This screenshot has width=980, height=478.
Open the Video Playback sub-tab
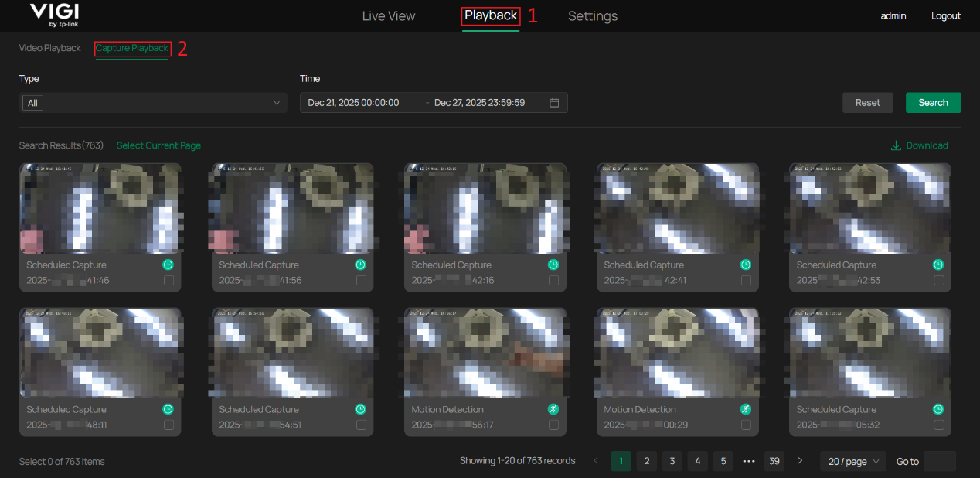[x=49, y=48]
